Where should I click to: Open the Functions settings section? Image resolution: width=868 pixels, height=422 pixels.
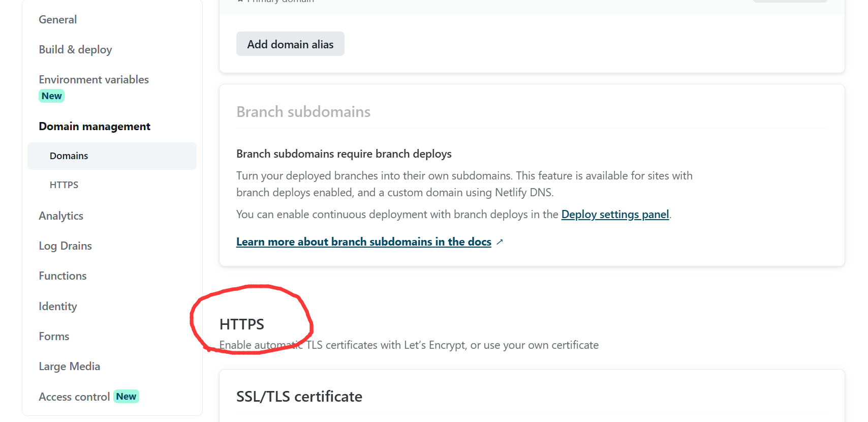click(63, 276)
